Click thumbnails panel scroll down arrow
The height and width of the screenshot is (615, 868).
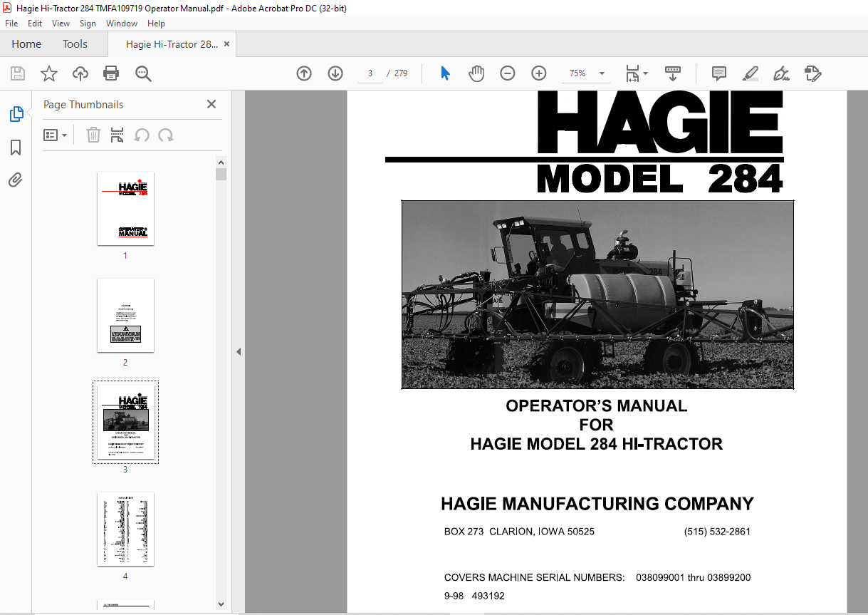point(221,604)
